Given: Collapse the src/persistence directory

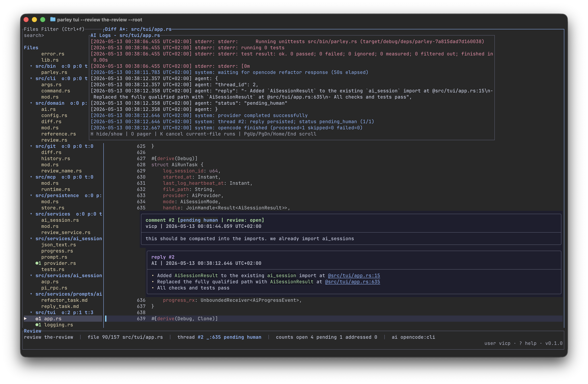Looking at the screenshot, I should [31, 195].
